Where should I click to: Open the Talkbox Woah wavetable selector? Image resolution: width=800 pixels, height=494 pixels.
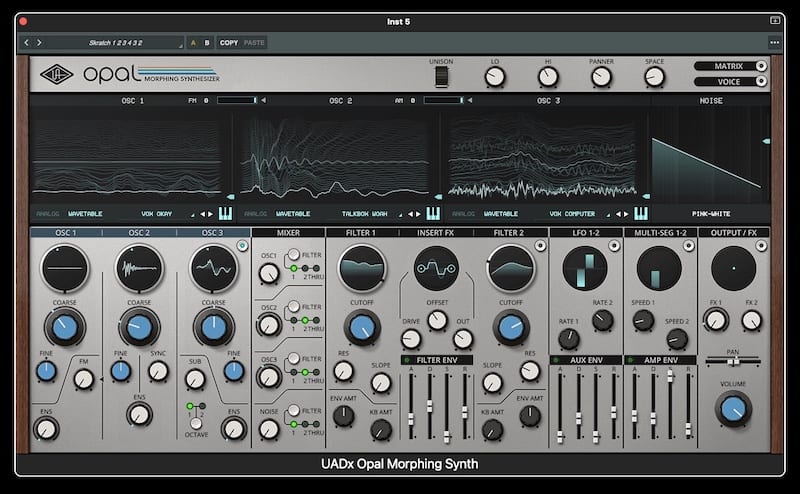pos(364,214)
